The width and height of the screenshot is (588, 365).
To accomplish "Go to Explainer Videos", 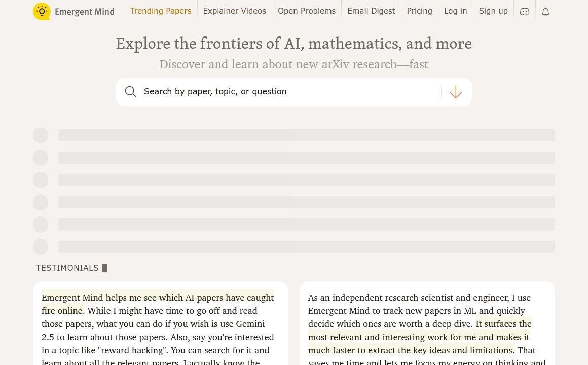I will pyautogui.click(x=234, y=11).
